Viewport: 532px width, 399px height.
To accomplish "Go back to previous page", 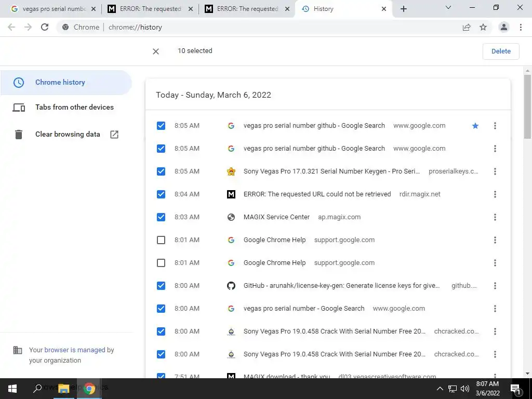I will click(11, 27).
